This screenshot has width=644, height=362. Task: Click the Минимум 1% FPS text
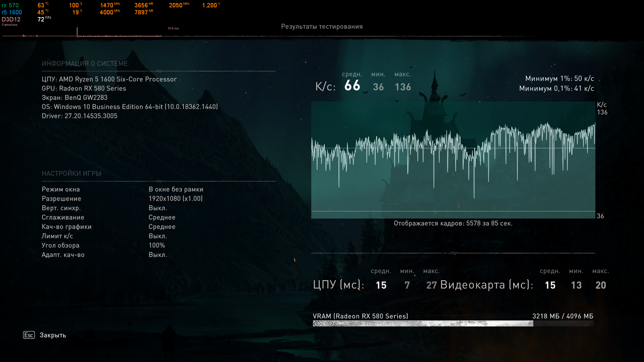click(x=559, y=78)
